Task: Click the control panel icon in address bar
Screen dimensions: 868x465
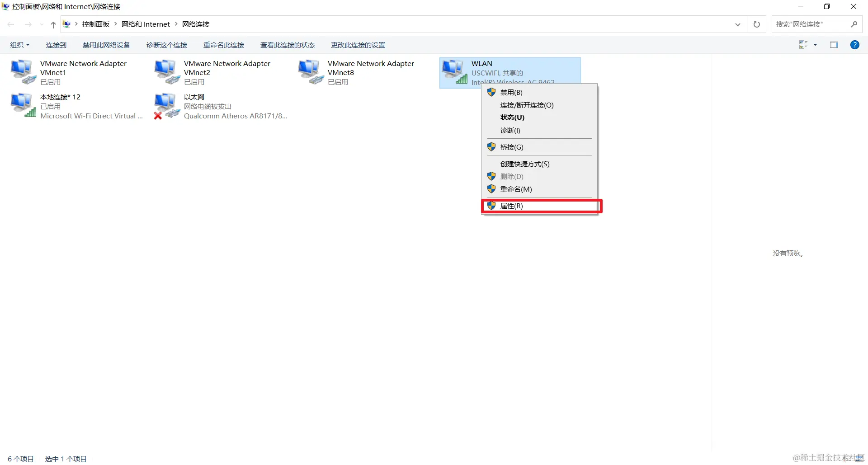Action: 67,24
